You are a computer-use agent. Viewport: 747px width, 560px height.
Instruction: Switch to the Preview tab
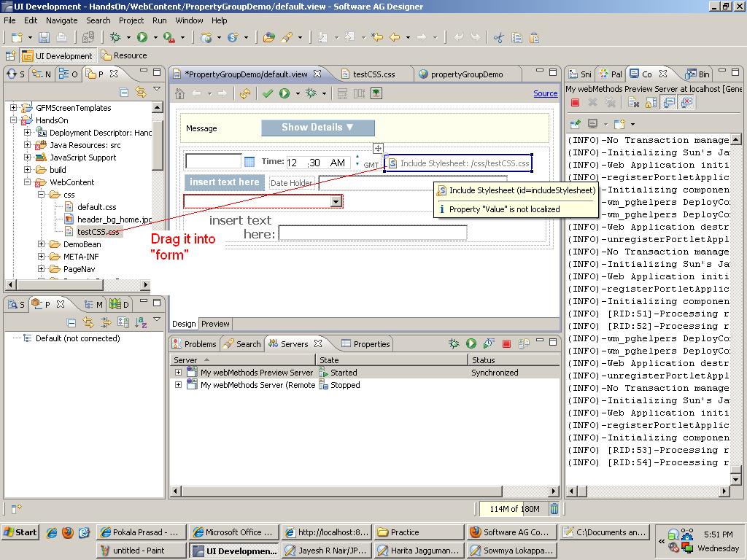coord(215,324)
